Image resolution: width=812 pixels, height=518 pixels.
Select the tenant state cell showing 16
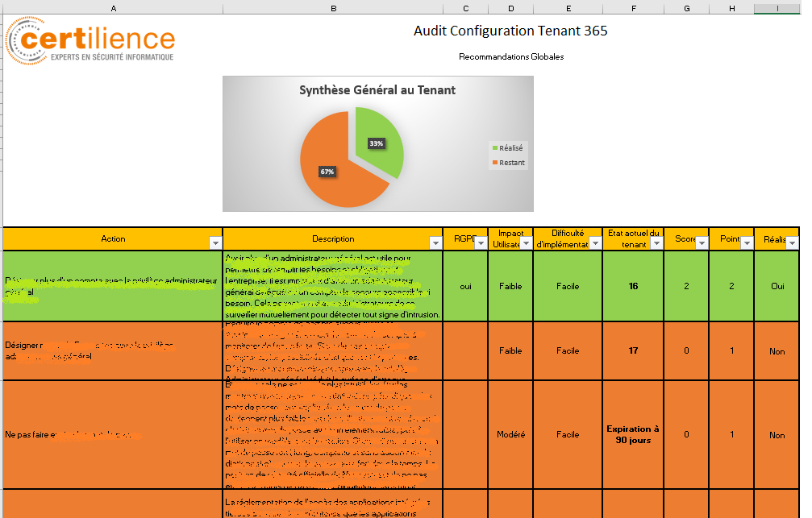point(633,286)
